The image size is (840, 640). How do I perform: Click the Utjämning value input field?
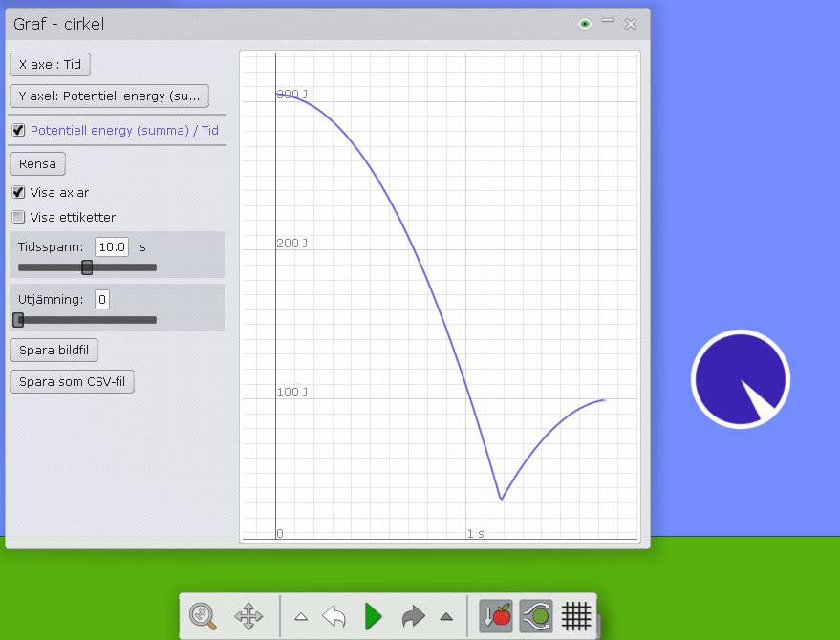pos(102,300)
